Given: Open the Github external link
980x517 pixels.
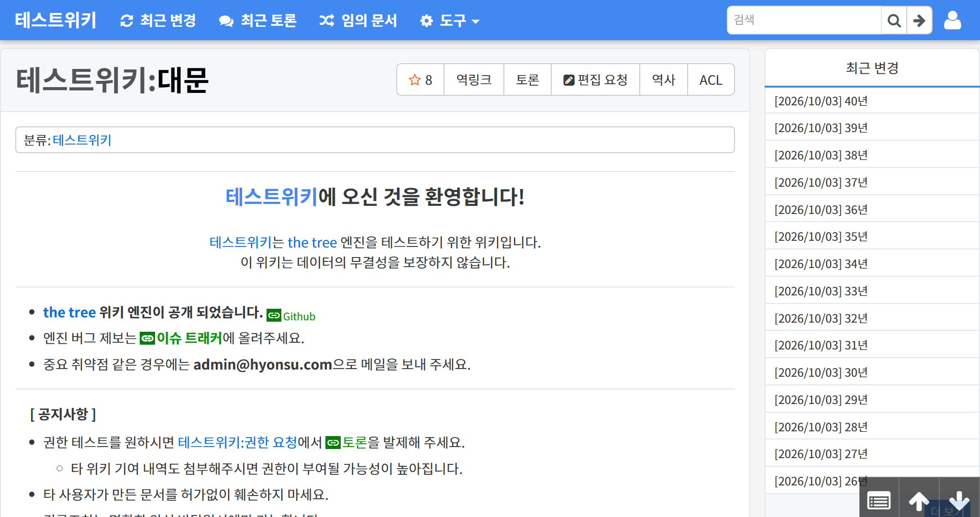Looking at the screenshot, I should point(291,316).
